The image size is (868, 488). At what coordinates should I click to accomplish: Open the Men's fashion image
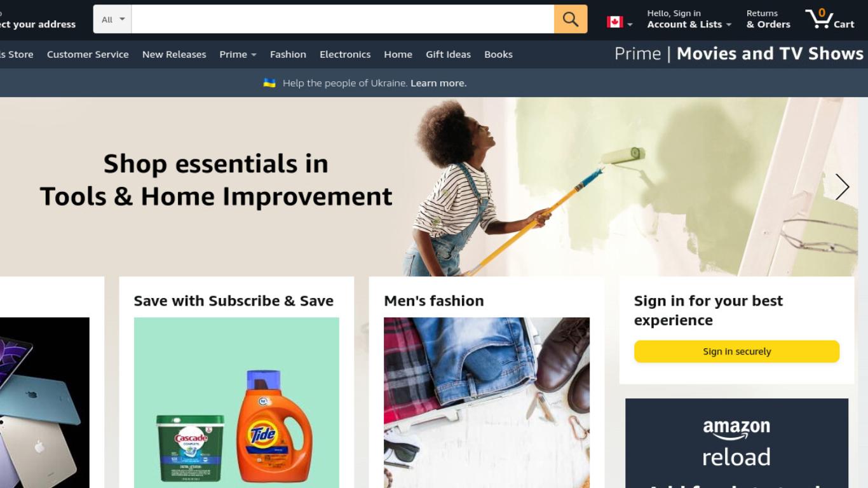tap(487, 403)
